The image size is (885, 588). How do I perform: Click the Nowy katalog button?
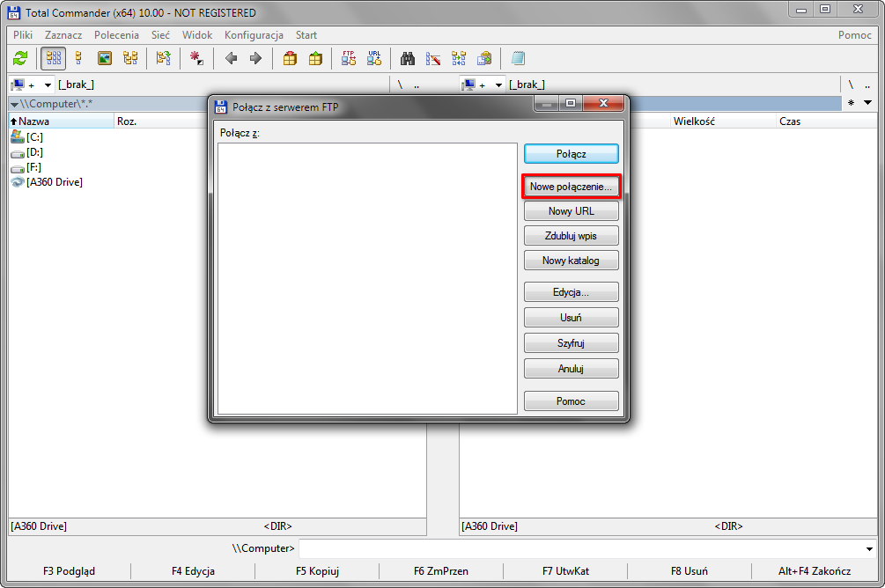572,261
